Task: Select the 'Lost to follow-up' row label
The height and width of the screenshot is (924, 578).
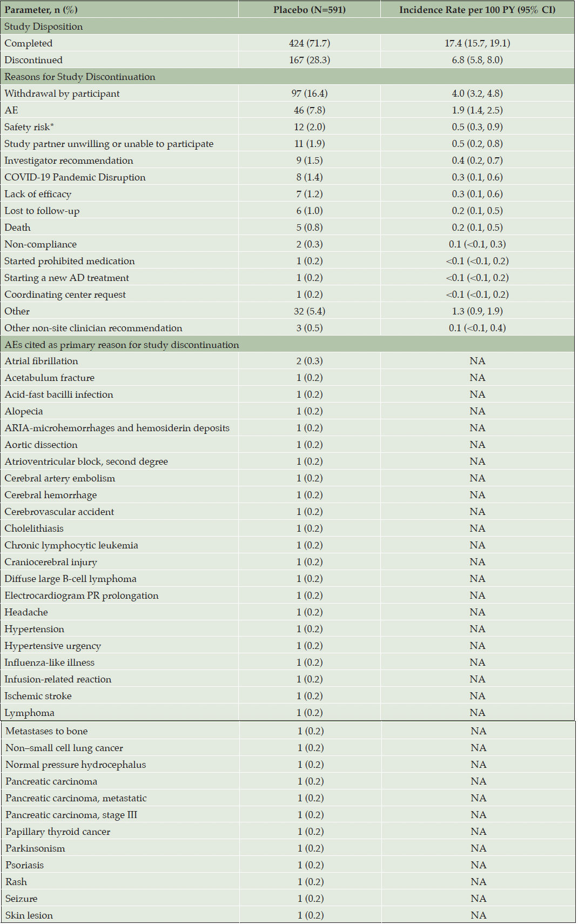Action: [42, 211]
